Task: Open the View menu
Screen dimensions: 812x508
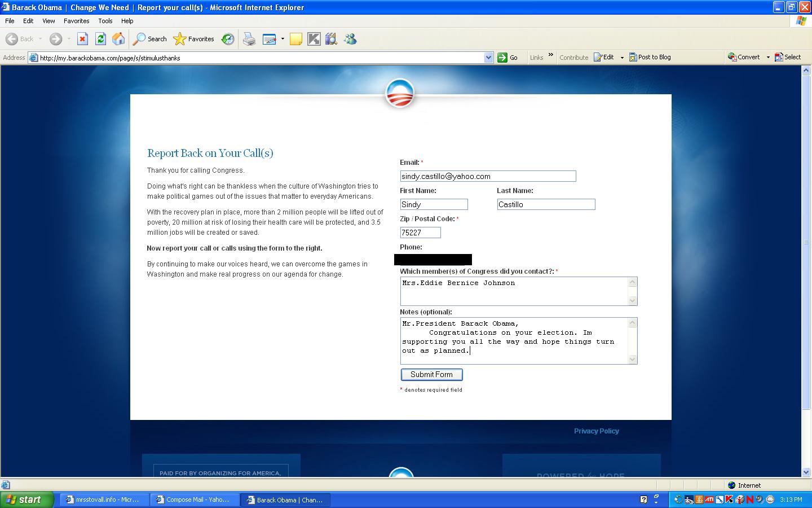Action: (x=48, y=21)
